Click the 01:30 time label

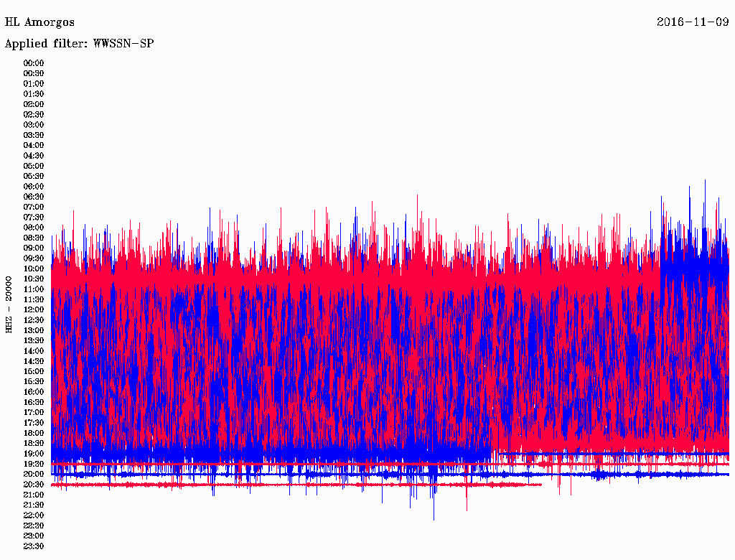(34, 94)
